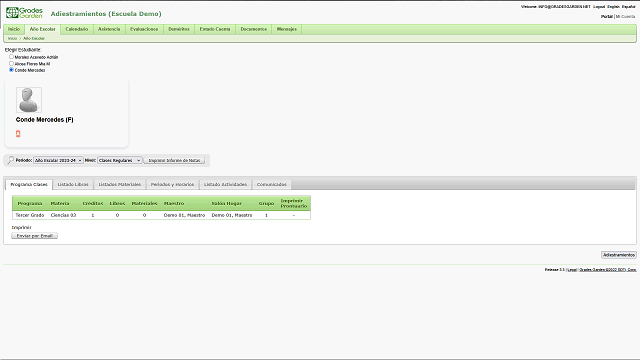Switch to the Comunicados tab
Image resolution: width=640 pixels, height=360 pixels.
(271, 184)
